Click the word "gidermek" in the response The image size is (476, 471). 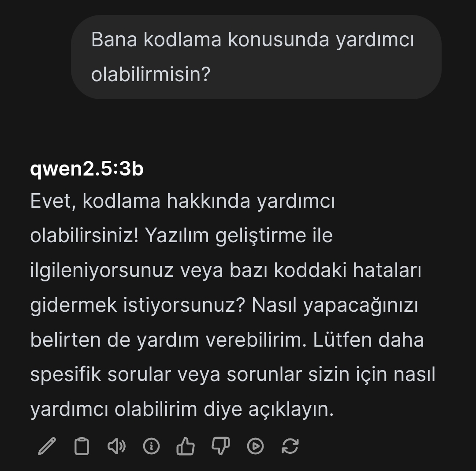[74, 305]
